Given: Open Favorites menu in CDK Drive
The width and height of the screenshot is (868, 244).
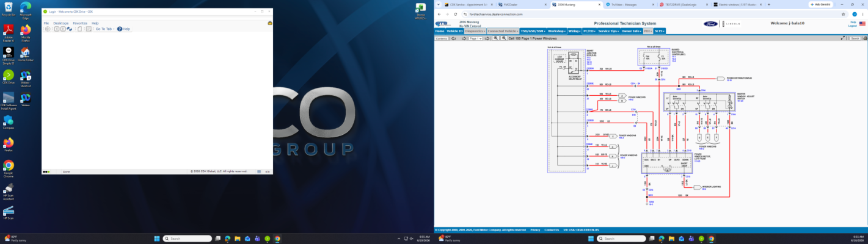Looking at the screenshot, I should click(x=80, y=23).
